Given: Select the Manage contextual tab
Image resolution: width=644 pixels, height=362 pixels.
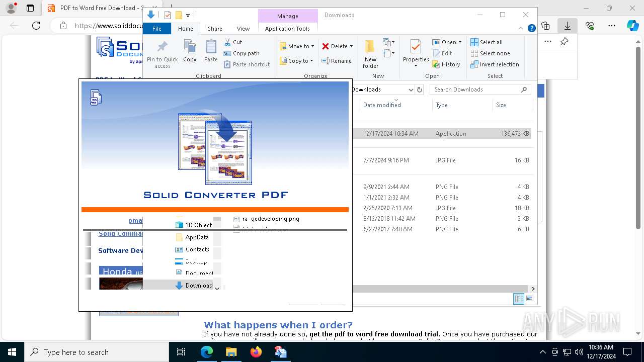Looking at the screenshot, I should pyautogui.click(x=288, y=16).
